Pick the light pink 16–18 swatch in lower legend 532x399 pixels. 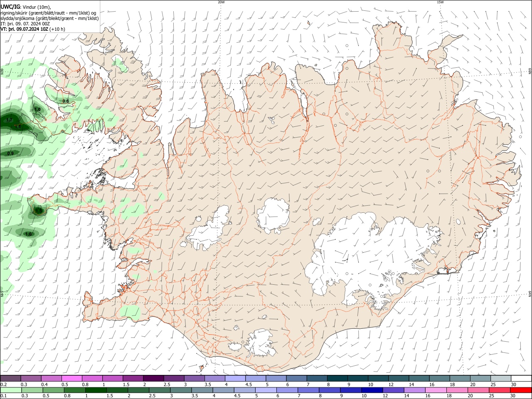[435, 390]
